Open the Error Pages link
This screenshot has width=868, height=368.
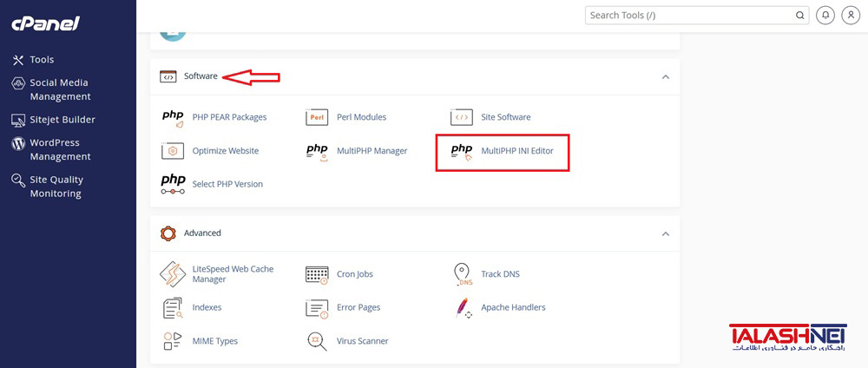[x=358, y=307]
